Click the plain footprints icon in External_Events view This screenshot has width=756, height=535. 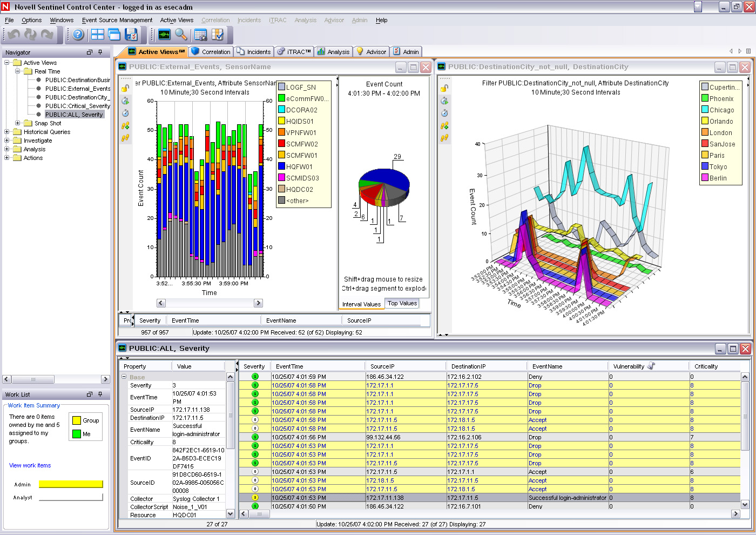click(x=125, y=138)
